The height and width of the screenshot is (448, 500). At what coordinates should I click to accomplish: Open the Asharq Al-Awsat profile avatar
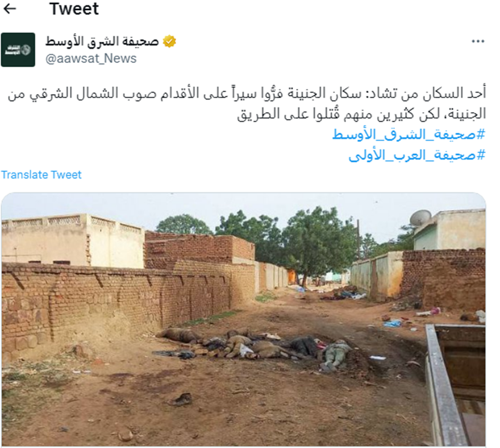coord(18,49)
